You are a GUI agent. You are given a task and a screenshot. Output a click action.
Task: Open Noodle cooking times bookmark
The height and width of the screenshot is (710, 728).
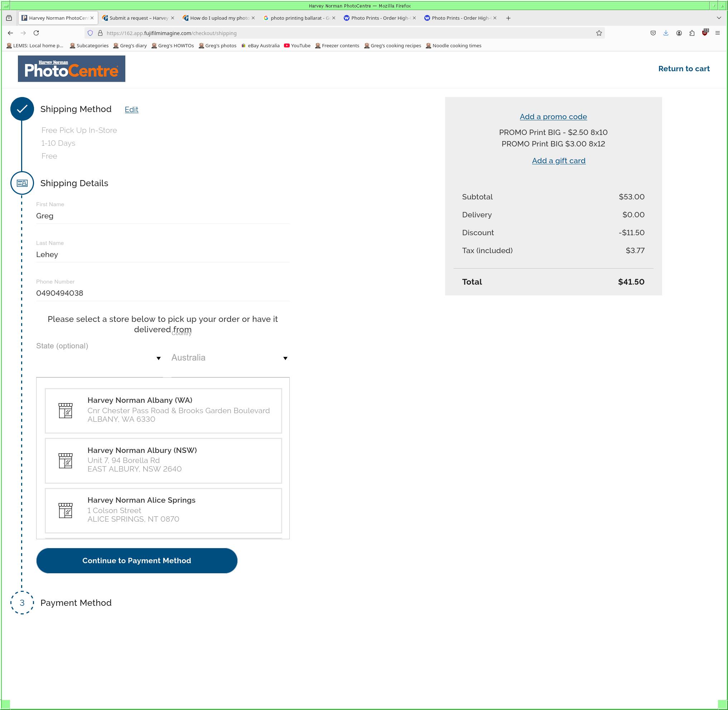(x=453, y=45)
